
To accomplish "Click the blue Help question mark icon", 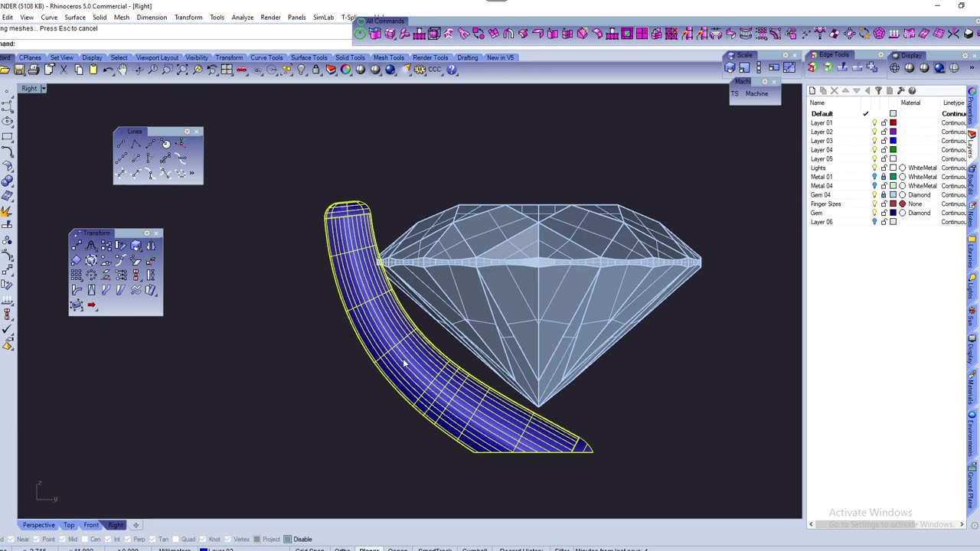I will (452, 70).
